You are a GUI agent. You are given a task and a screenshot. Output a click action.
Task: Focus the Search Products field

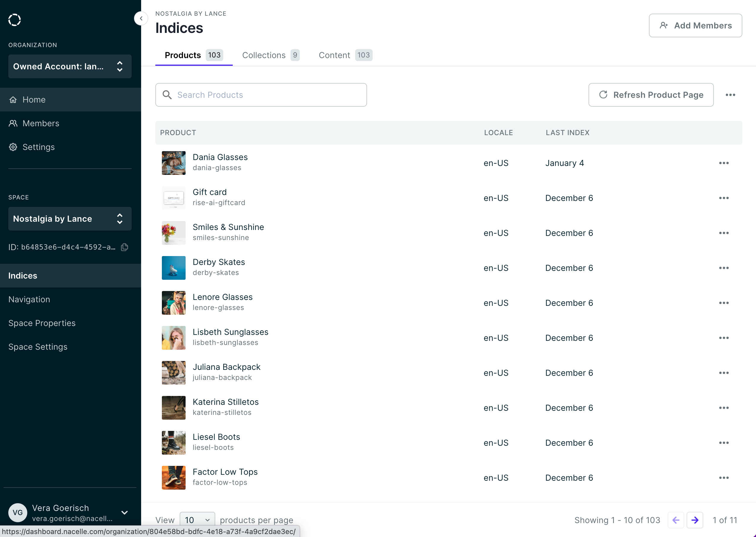(x=261, y=95)
